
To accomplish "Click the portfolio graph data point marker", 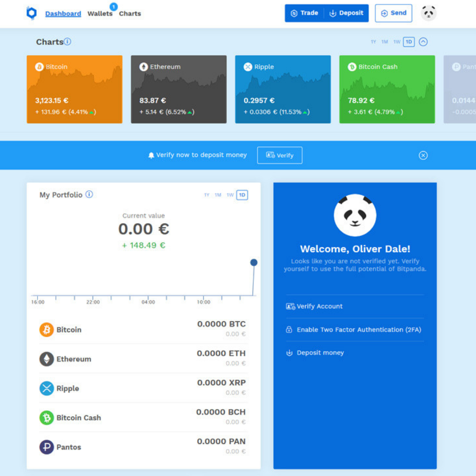I will (x=254, y=263).
